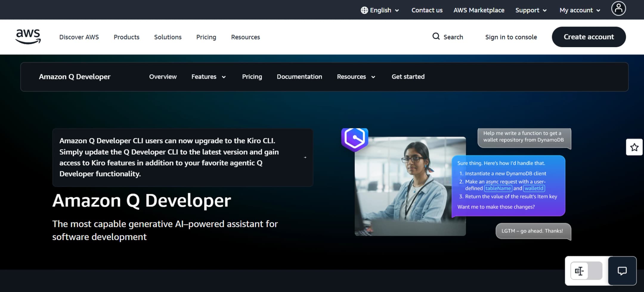Open the chat bubble icon
The height and width of the screenshot is (292, 644).
[622, 271]
